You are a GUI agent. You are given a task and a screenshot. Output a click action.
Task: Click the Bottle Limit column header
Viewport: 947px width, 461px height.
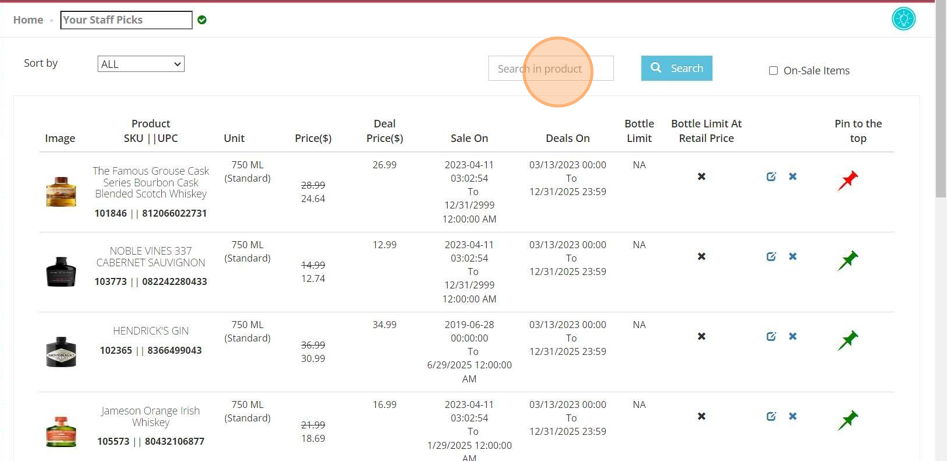[x=639, y=131]
